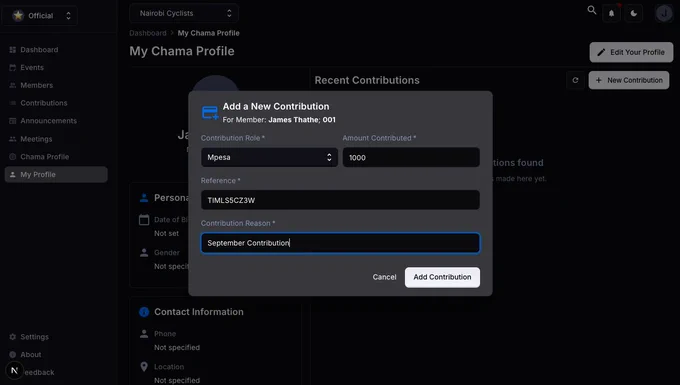680x385 pixels.
Task: Click the About info icon
Action: pyautogui.click(x=13, y=355)
